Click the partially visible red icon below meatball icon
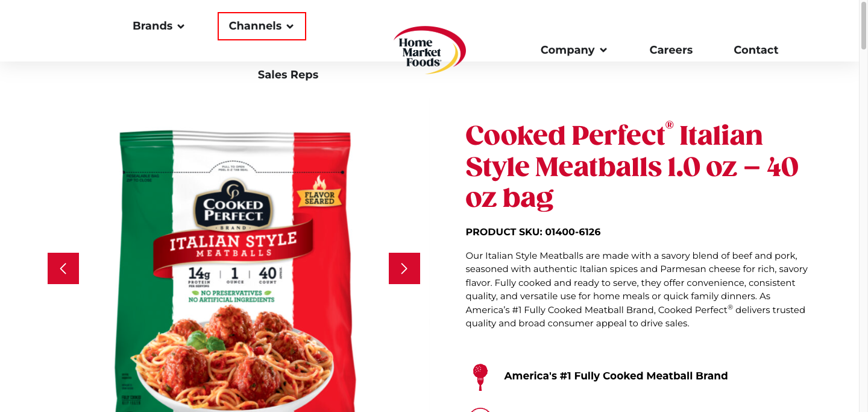 [480, 410]
